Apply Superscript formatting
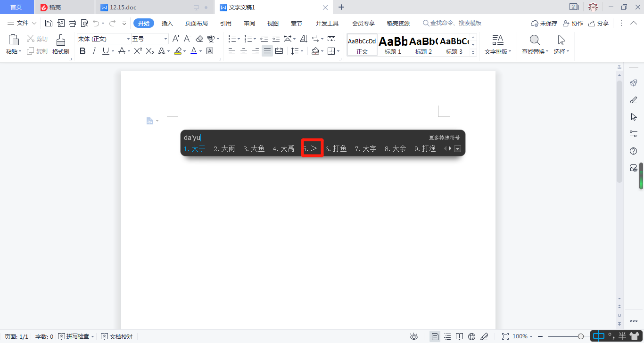 (x=138, y=51)
